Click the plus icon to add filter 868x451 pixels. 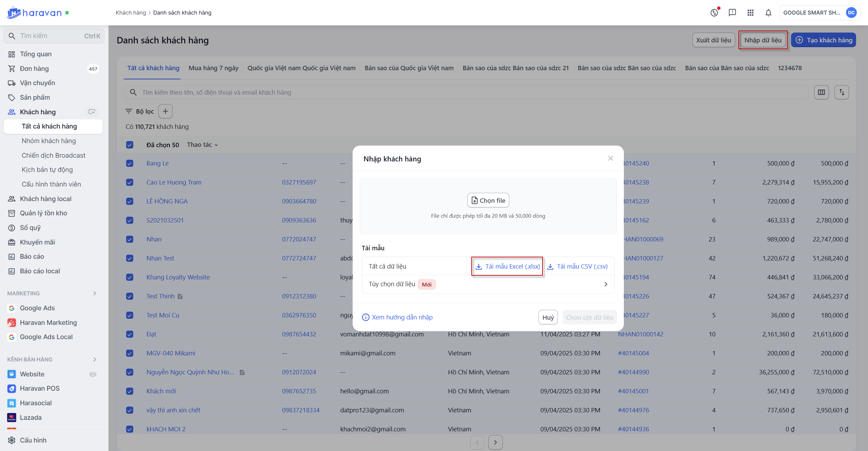click(165, 111)
